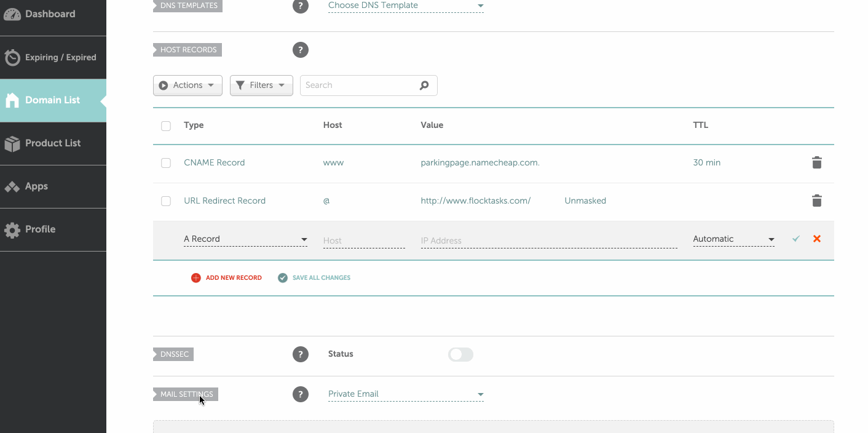Open the A Record type dropdown
This screenshot has width=868, height=433.
pos(245,239)
